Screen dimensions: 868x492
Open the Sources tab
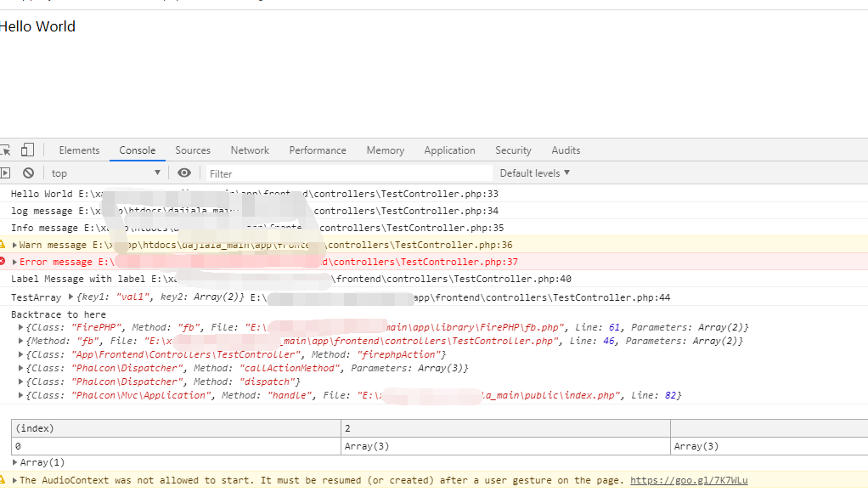coord(193,150)
